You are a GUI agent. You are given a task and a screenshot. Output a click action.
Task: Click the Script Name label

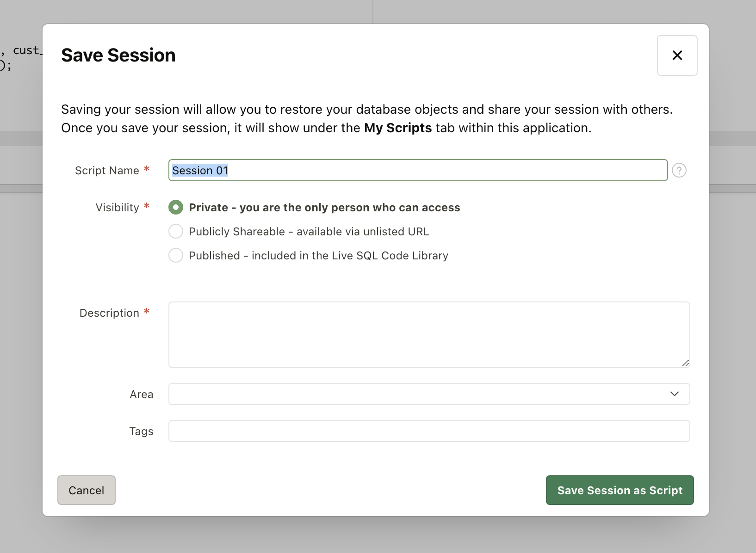tap(107, 171)
